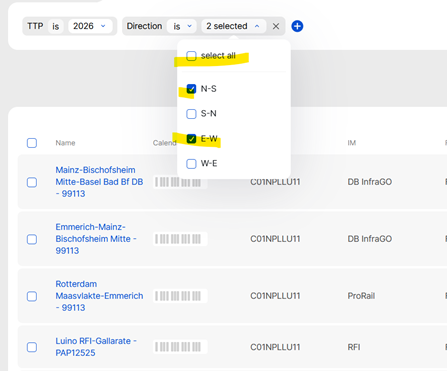Image resolution: width=447 pixels, height=371 pixels.
Task: Open Luino RFI-Gallarate - PAP12525 link
Action: point(96,347)
